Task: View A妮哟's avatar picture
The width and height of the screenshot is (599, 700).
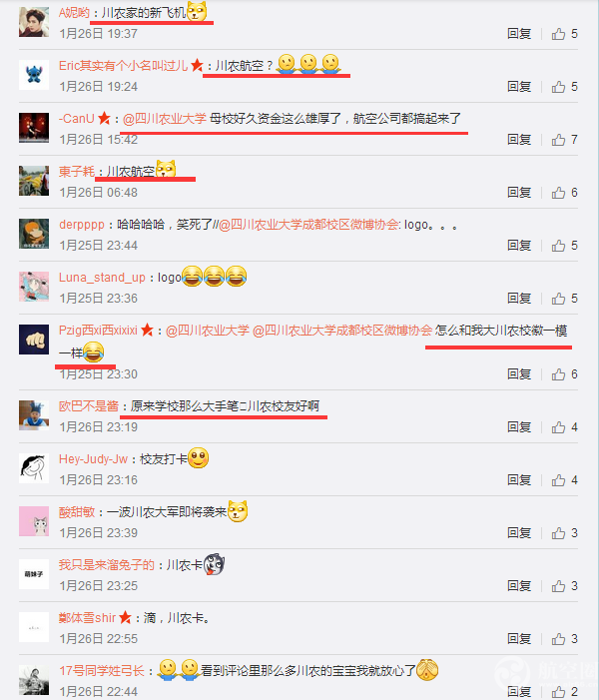Action: point(34,22)
